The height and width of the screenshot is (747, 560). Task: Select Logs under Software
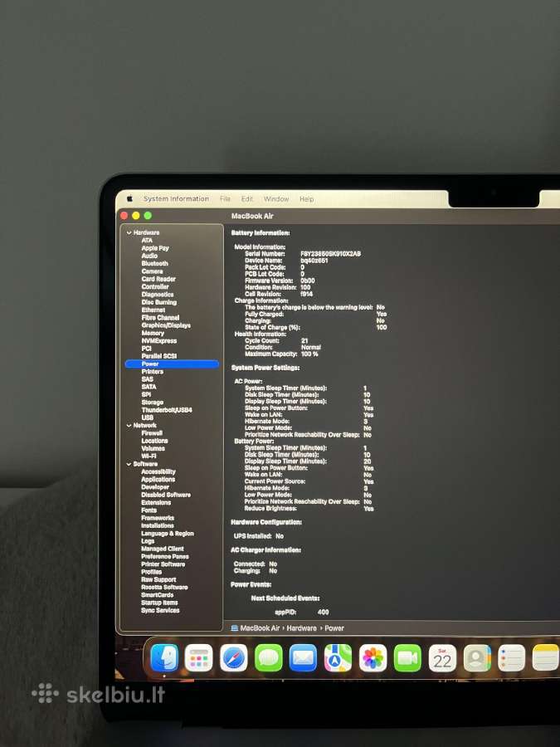coord(148,541)
